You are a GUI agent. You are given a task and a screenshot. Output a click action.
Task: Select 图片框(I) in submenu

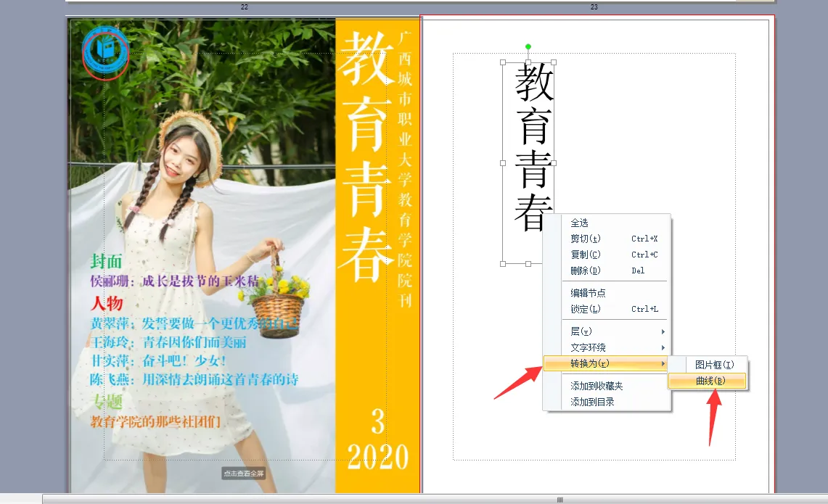pyautogui.click(x=708, y=365)
